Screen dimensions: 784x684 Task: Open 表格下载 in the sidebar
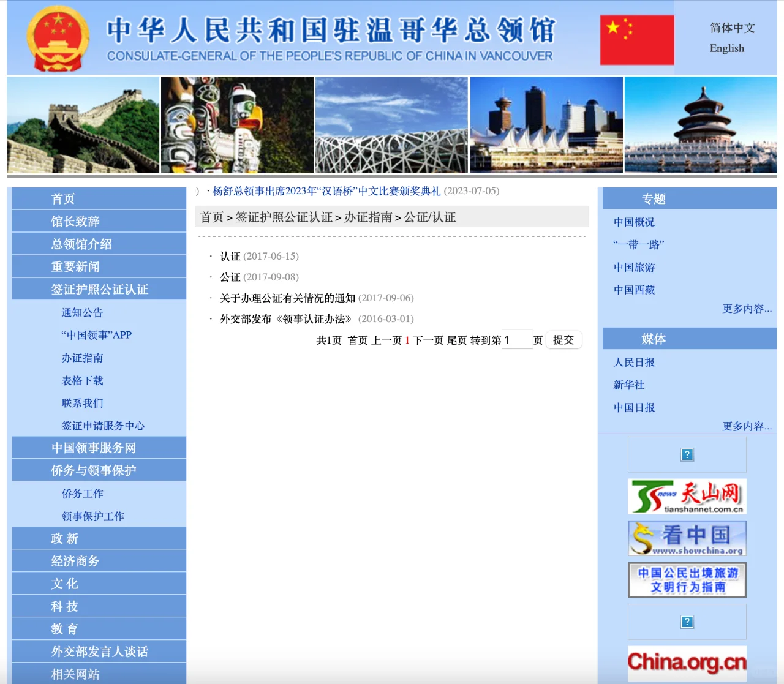82,380
